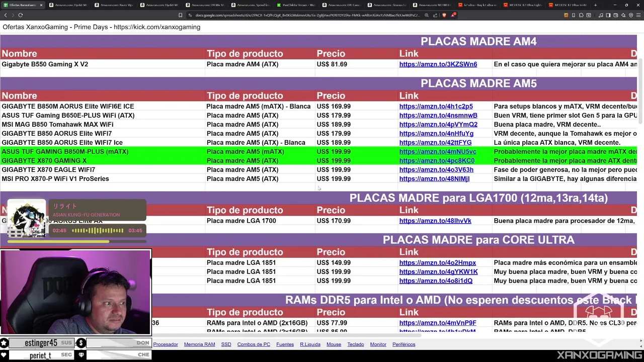Select the US$ 77.99 price cell
The height and width of the screenshot is (362, 644).
(356, 323)
